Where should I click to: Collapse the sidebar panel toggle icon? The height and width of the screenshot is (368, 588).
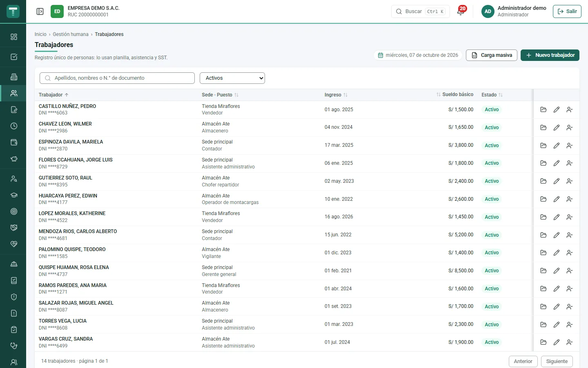pyautogui.click(x=40, y=11)
